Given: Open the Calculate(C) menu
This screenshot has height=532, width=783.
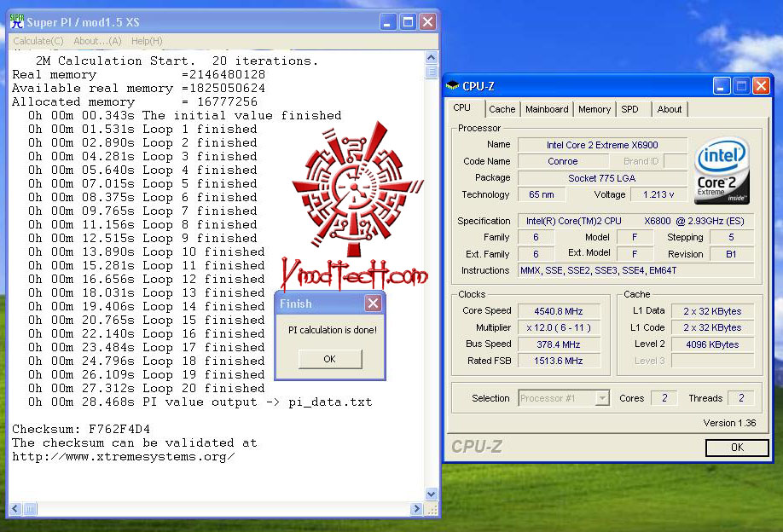Looking at the screenshot, I should coord(38,41).
